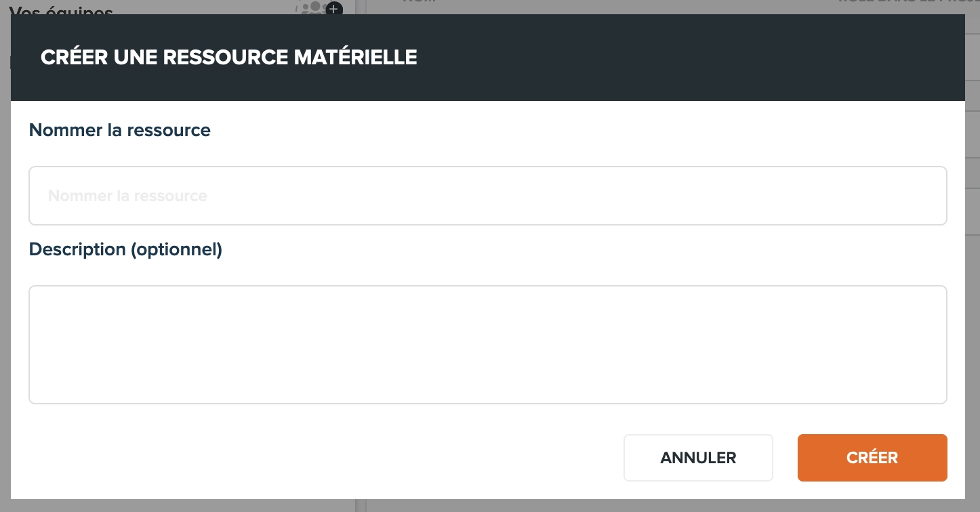Click the Description (optionnel) label
980x512 pixels.
pos(125,249)
